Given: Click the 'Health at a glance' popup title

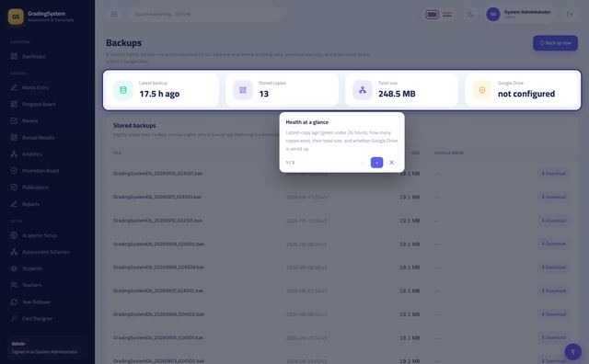Looking at the screenshot, I should (x=306, y=122).
